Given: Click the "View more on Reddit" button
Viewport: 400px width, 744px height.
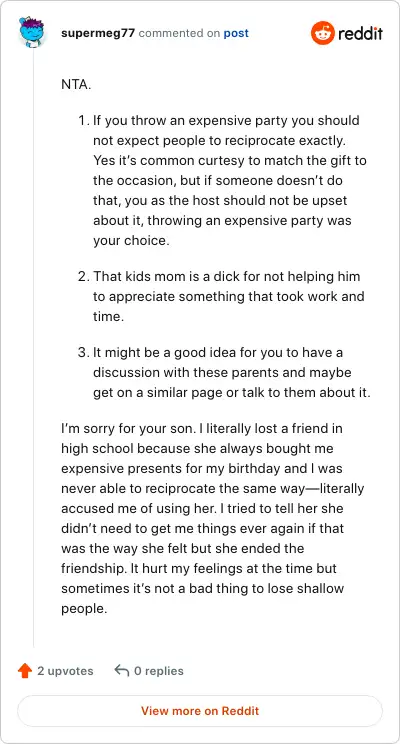Looking at the screenshot, I should pos(200,711).
